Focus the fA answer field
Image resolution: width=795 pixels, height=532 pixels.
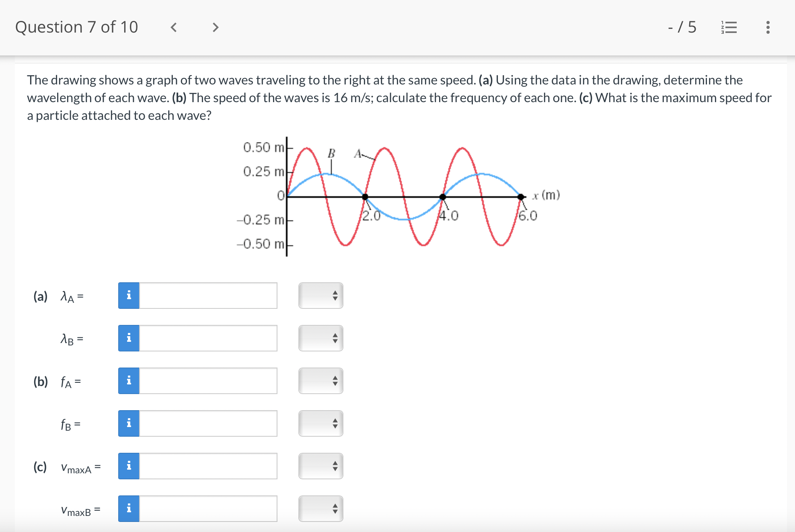point(208,381)
